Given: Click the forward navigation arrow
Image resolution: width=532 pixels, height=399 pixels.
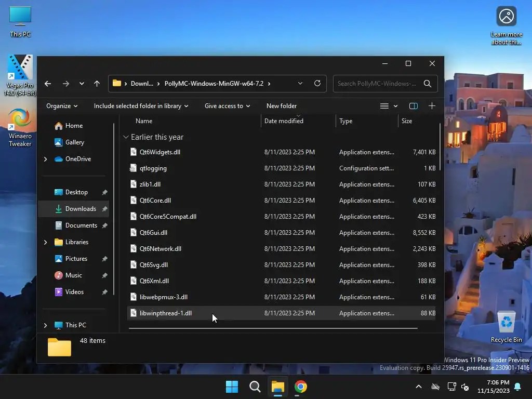Looking at the screenshot, I should coord(66,84).
